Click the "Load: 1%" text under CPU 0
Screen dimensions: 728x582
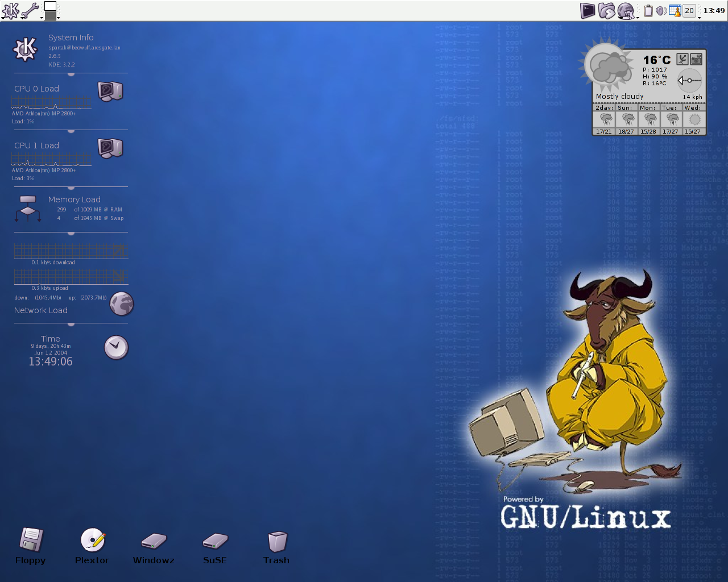[x=23, y=122]
